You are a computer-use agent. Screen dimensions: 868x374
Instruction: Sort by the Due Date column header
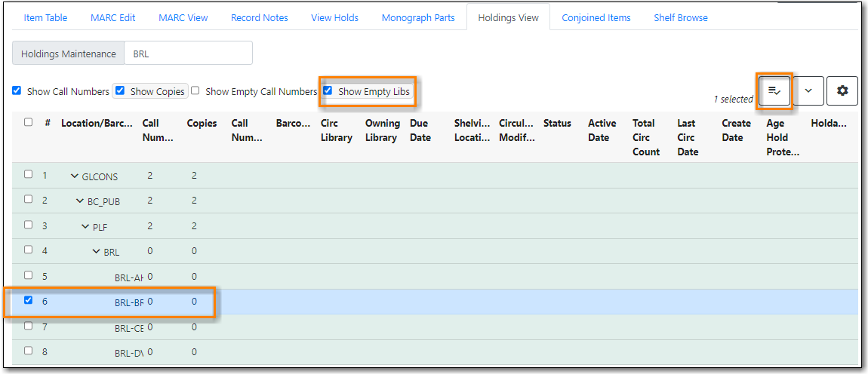420,130
